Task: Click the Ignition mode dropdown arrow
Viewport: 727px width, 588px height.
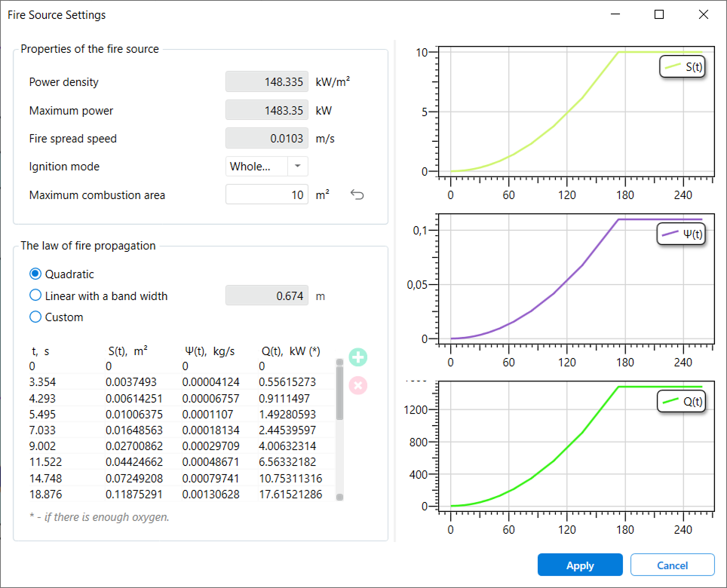Action: [298, 167]
